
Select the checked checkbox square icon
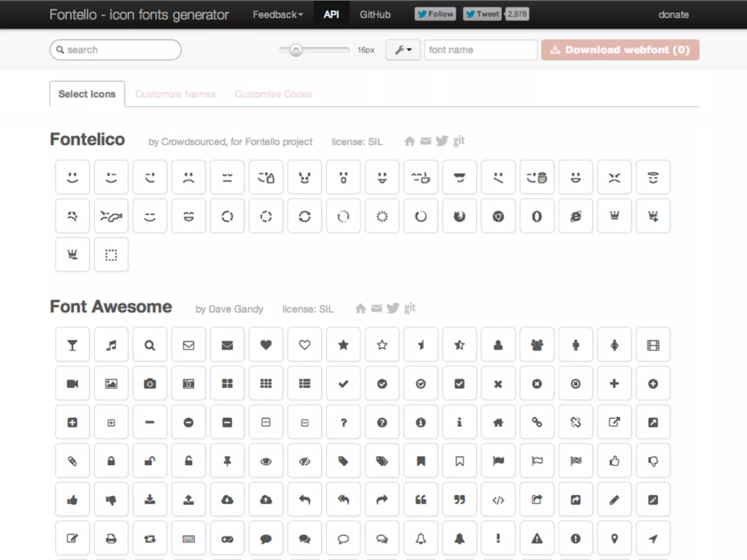[460, 384]
